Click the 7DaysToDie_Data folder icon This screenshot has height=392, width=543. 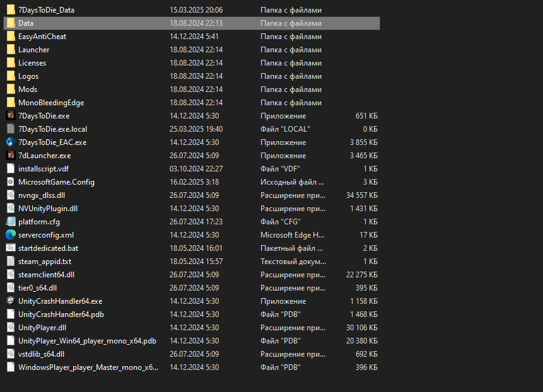point(11,10)
